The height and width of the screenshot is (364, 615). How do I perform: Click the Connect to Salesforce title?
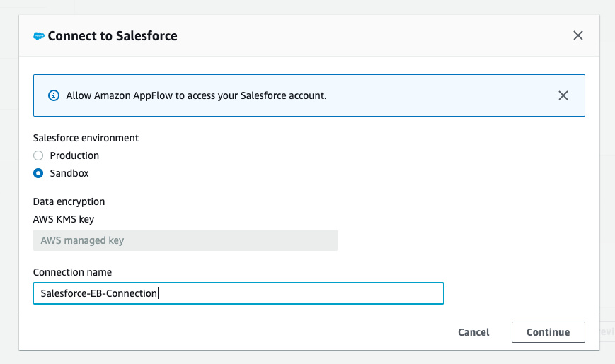coord(113,36)
